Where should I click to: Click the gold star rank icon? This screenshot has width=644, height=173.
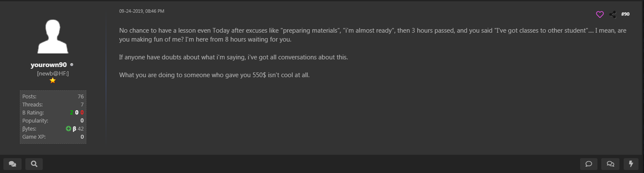coord(53,80)
